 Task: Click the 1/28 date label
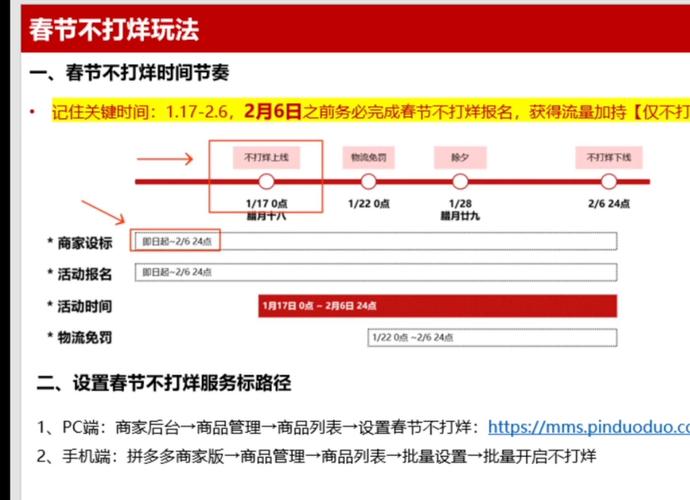click(x=460, y=203)
